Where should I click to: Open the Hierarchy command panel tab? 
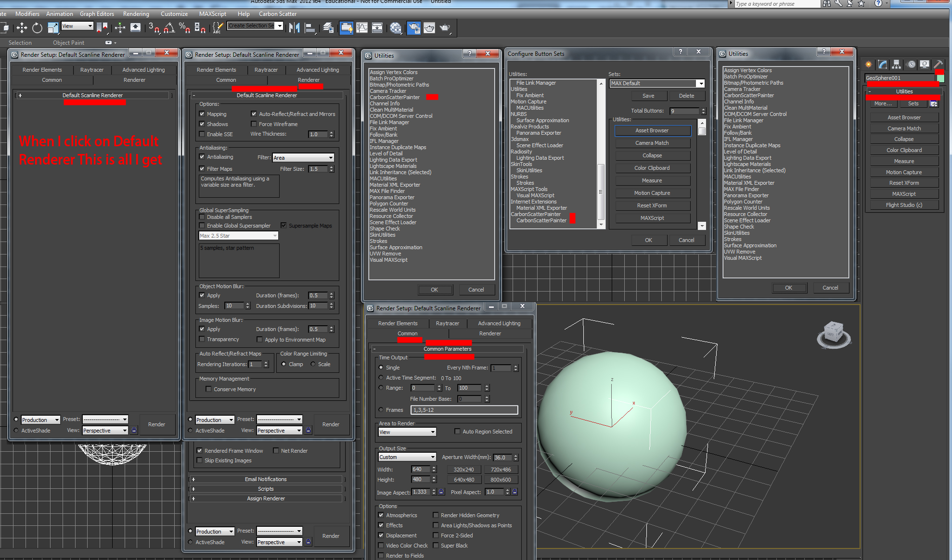[896, 64]
